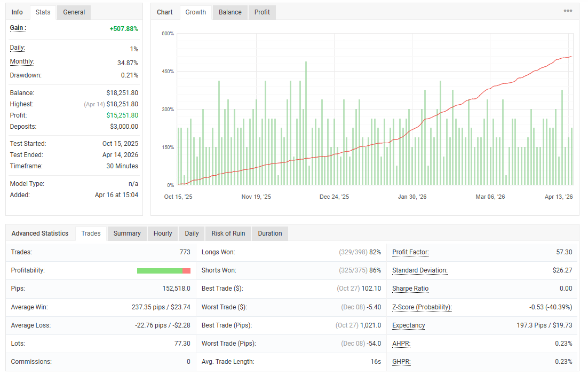Viewport: 588px width, 374px height.
Task: Click the drawdown value 0.21%
Action: tap(129, 75)
